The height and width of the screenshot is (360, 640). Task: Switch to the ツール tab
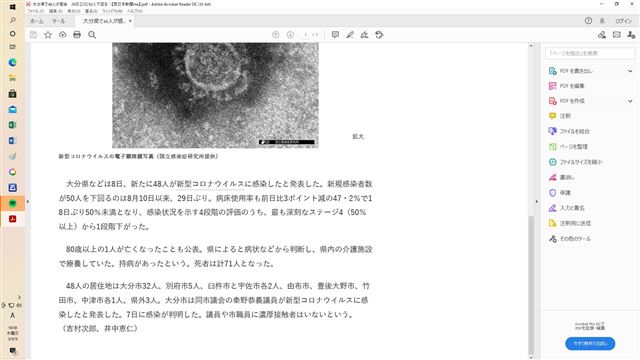(x=58, y=21)
